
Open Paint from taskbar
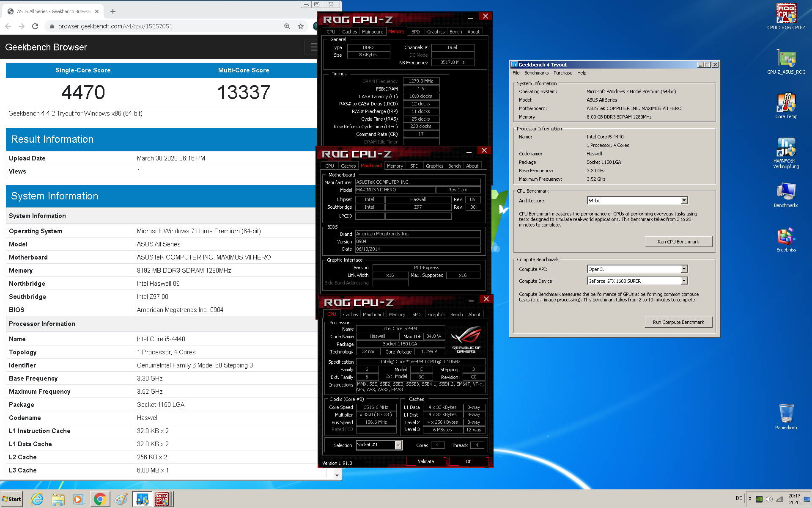pos(121,500)
